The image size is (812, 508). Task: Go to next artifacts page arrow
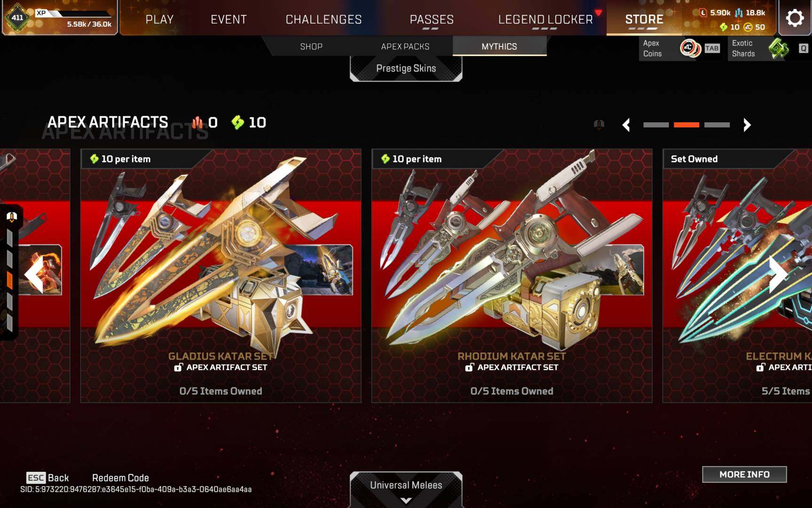pyautogui.click(x=747, y=125)
